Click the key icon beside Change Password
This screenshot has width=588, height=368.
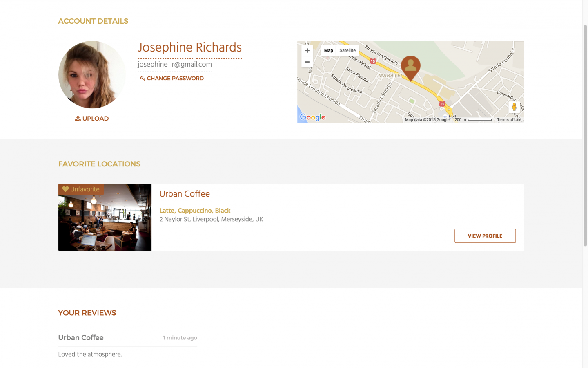coord(143,79)
